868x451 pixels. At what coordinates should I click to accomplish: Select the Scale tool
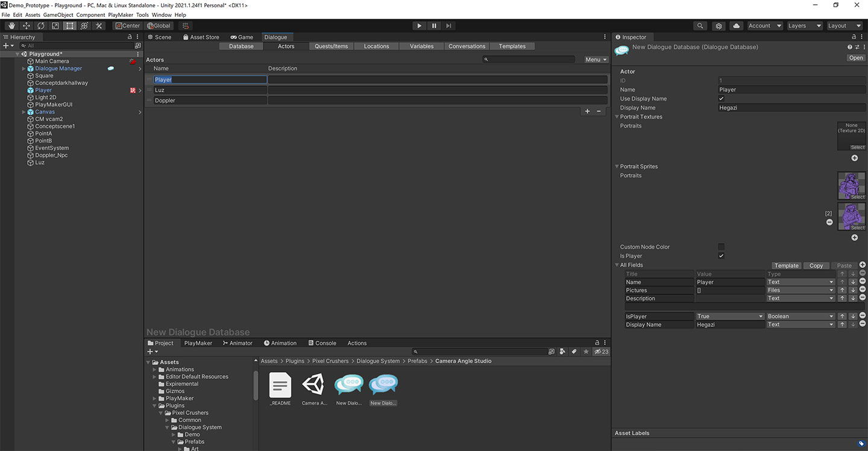[x=55, y=26]
